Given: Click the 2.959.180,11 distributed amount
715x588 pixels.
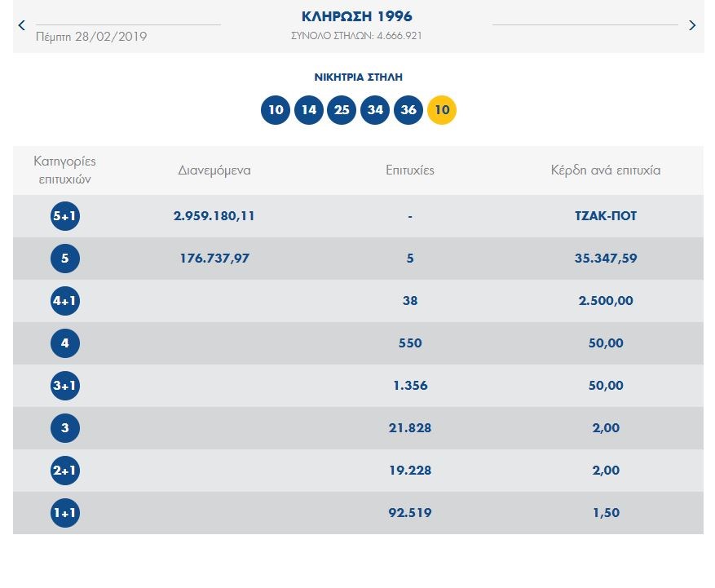Looking at the screenshot, I should (x=214, y=216).
